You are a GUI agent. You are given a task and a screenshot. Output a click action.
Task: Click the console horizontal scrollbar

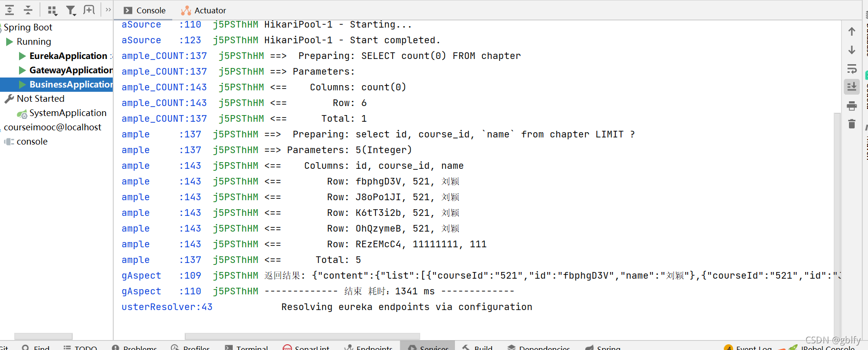click(x=302, y=336)
